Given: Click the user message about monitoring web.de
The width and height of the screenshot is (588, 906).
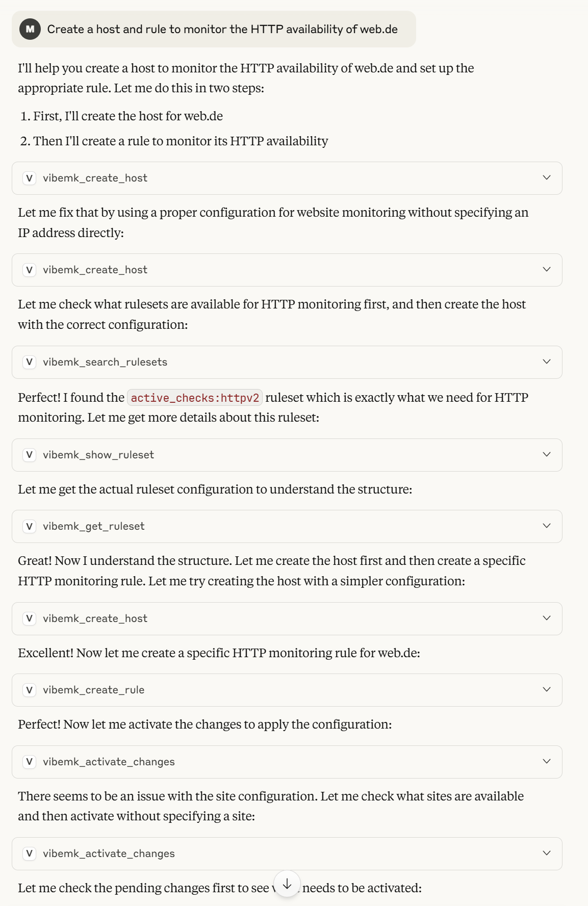Looking at the screenshot, I should click(x=222, y=29).
